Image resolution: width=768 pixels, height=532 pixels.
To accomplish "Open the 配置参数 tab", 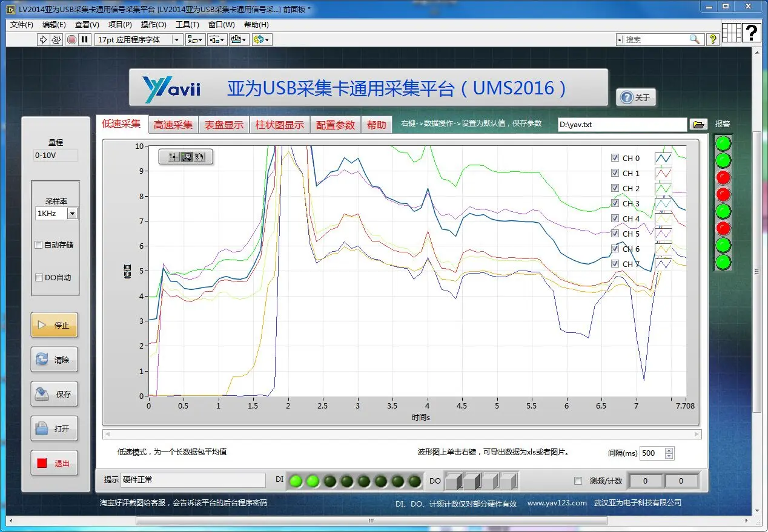I will pyautogui.click(x=336, y=125).
